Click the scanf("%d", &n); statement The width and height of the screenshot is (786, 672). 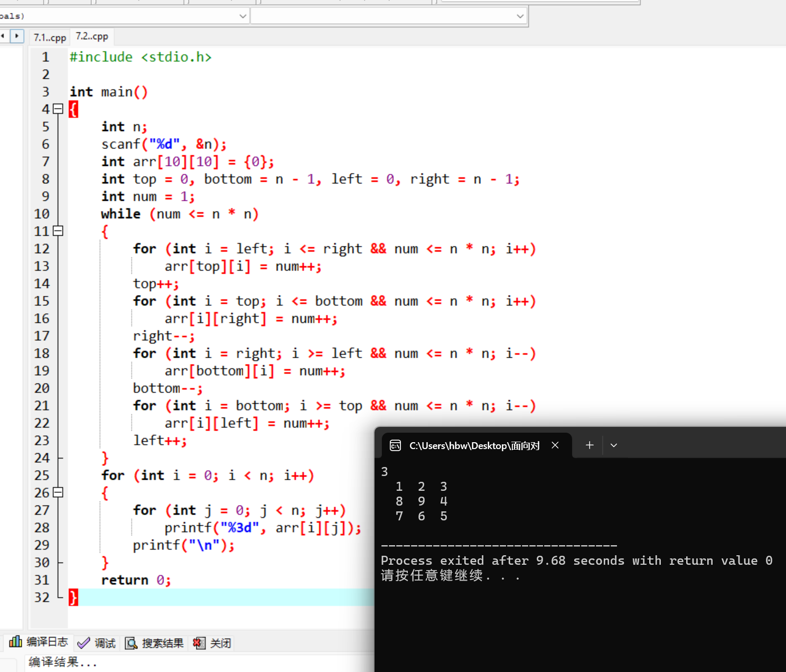[x=164, y=144]
